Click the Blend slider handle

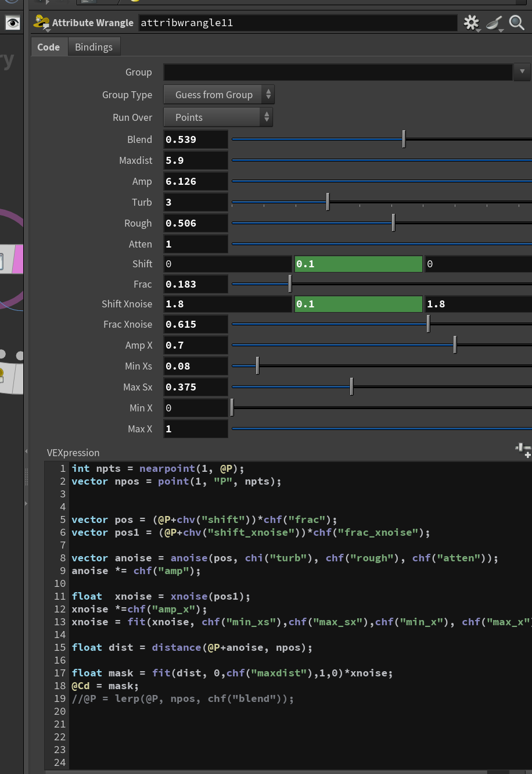[404, 139]
